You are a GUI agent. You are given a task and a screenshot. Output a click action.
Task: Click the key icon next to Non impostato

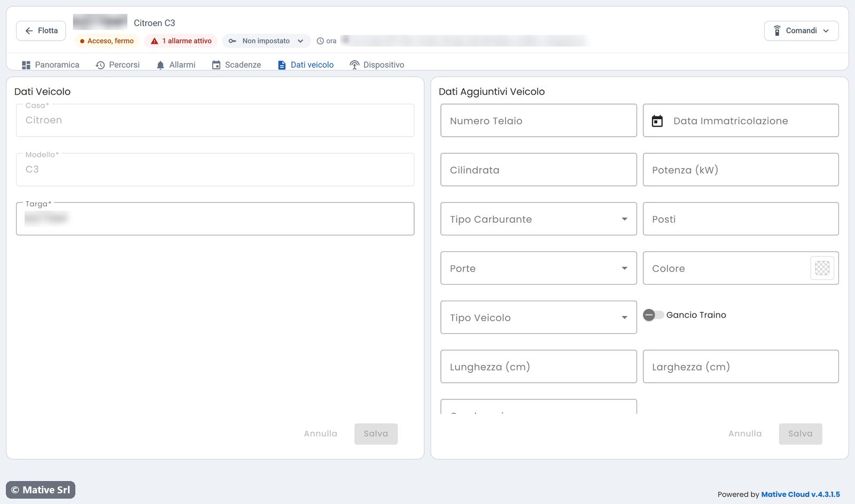click(x=232, y=41)
